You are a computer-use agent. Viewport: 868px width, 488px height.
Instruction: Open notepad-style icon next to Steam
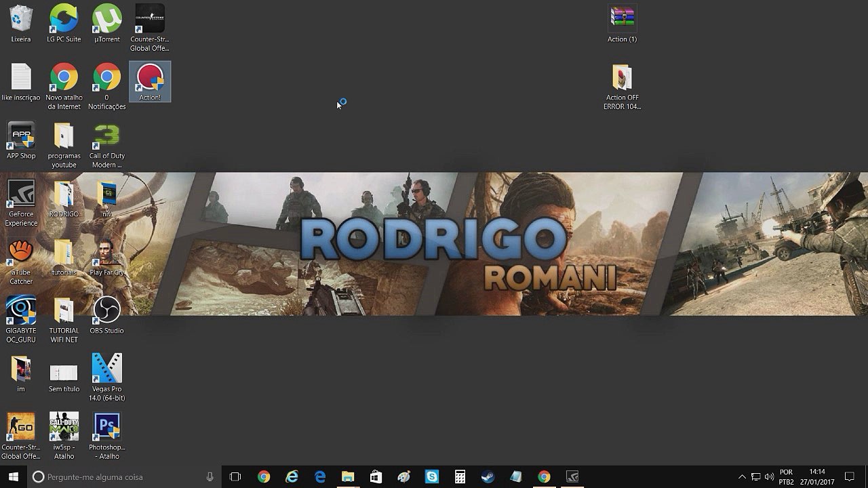[x=516, y=476]
